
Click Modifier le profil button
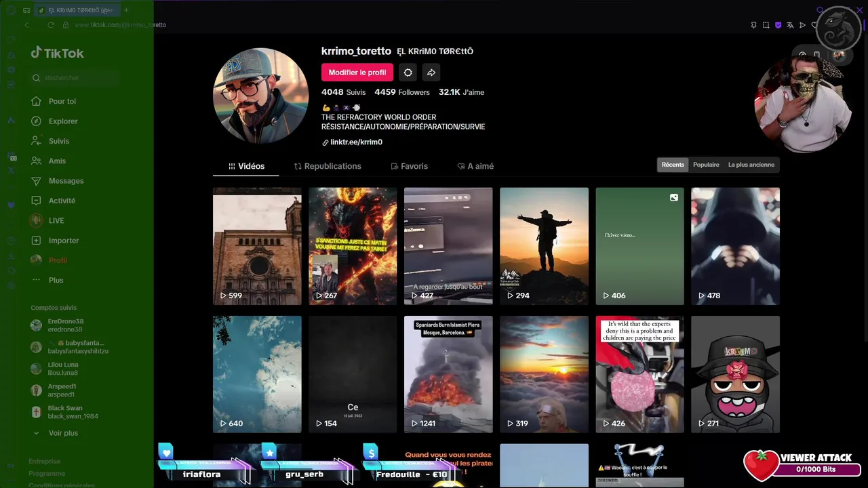point(357,73)
